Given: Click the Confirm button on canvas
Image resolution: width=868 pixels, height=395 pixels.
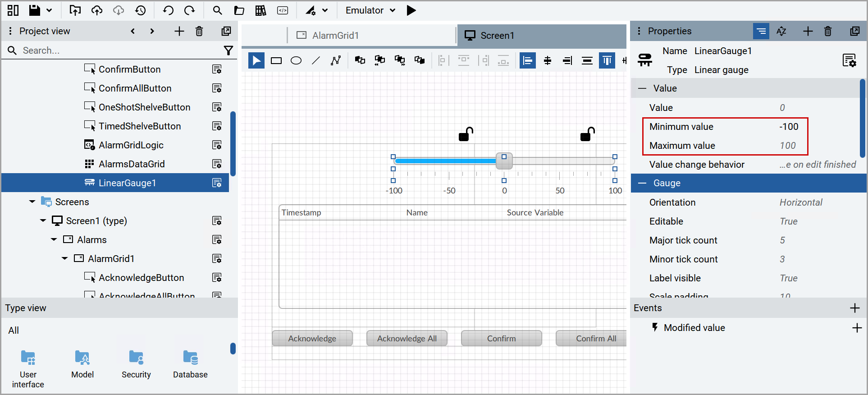Looking at the screenshot, I should tap(502, 338).
